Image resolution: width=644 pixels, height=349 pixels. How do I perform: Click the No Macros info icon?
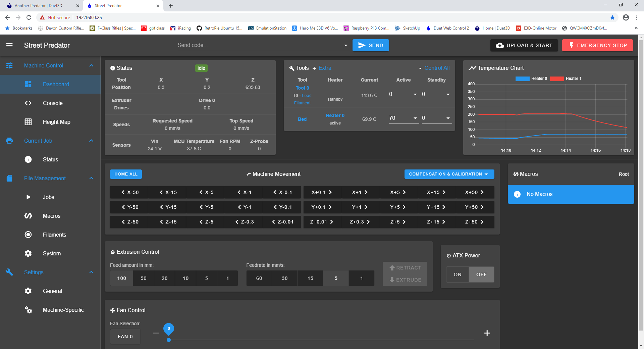tap(517, 194)
